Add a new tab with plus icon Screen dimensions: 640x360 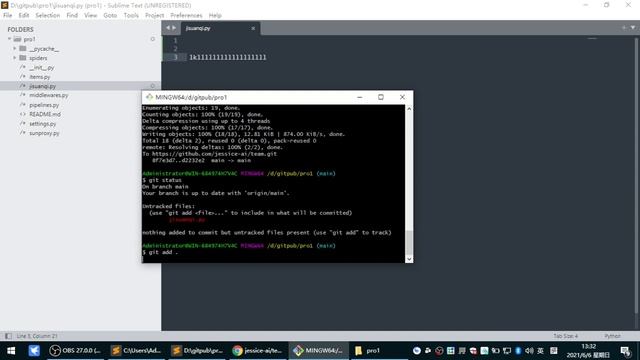point(624,28)
